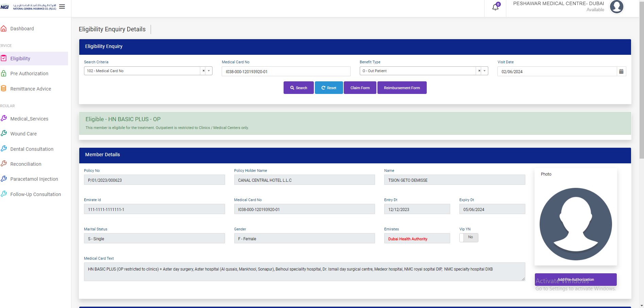The height and width of the screenshot is (308, 644).
Task: Select Paracetamol Injection in the sidebar
Action: pyautogui.click(x=34, y=179)
